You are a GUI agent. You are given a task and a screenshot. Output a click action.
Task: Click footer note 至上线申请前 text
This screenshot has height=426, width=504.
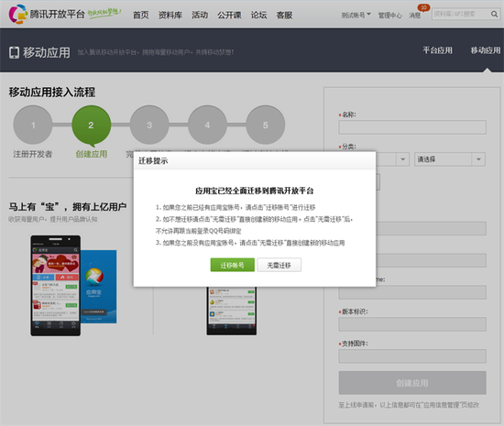click(x=409, y=405)
